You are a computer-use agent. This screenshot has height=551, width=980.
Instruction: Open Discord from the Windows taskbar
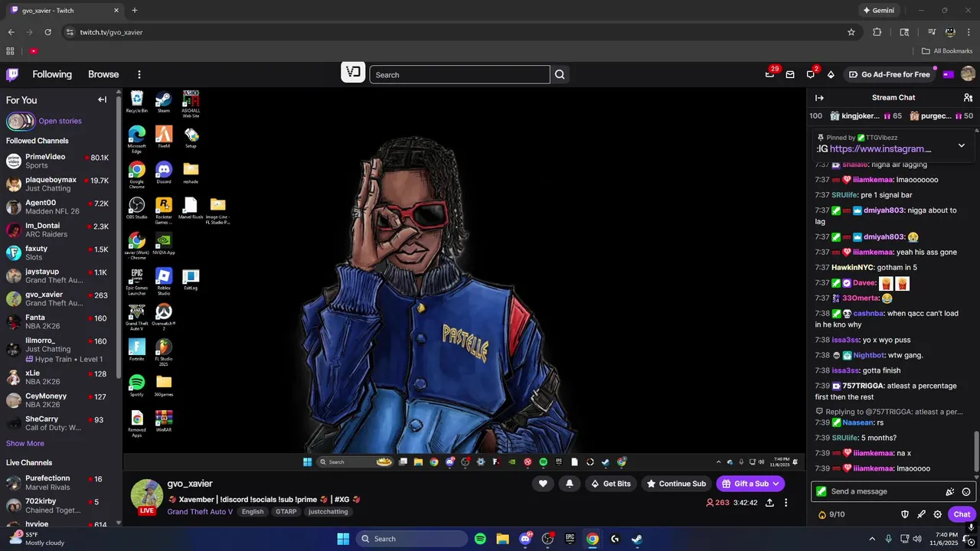point(525,539)
